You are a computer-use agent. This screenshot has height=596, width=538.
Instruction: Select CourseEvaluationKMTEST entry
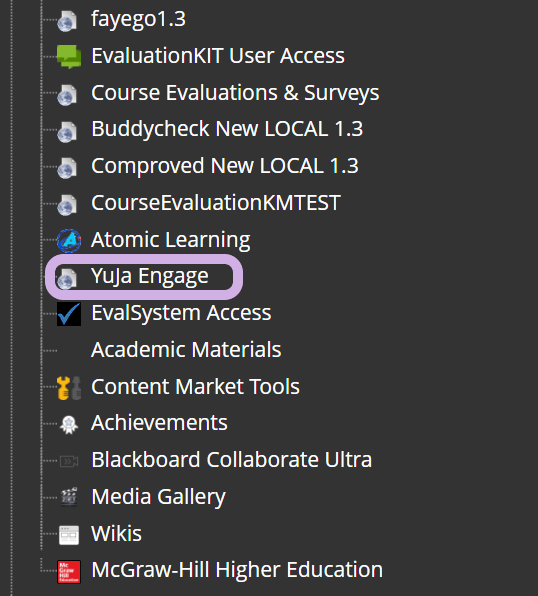(x=216, y=202)
